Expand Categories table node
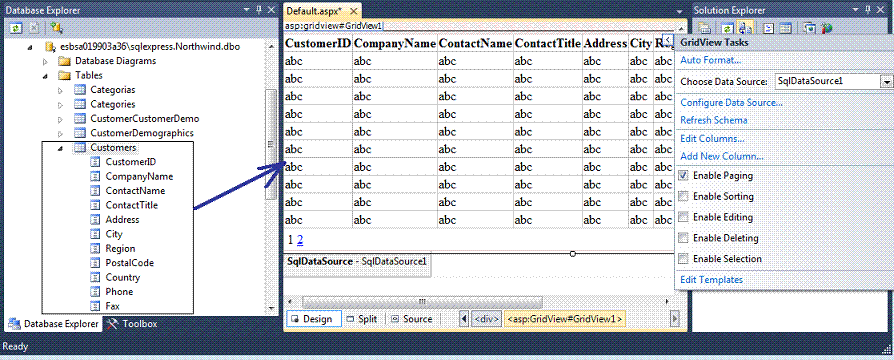Image resolution: width=894 pixels, height=360 pixels. coord(60,104)
